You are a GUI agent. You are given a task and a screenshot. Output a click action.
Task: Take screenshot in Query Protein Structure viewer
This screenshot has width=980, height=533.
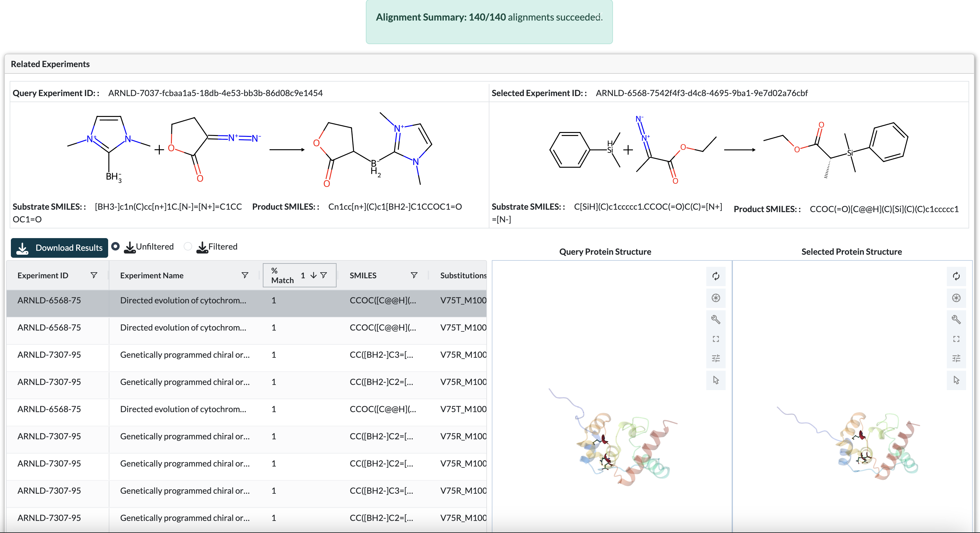click(716, 298)
